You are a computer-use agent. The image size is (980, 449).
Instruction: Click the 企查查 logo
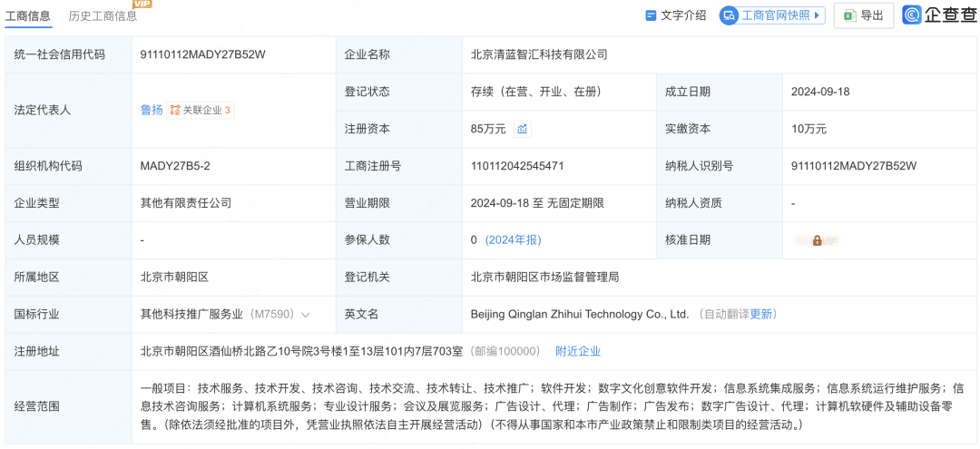(x=938, y=15)
